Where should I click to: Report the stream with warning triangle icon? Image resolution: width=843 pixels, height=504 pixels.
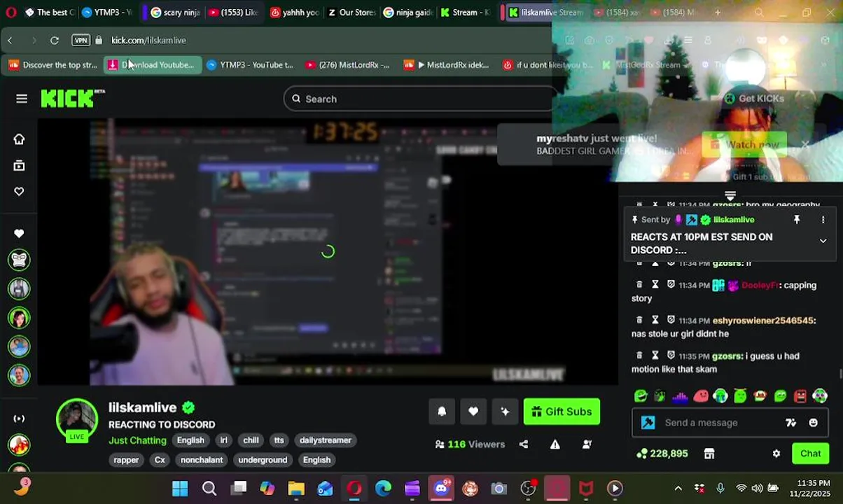click(x=555, y=444)
